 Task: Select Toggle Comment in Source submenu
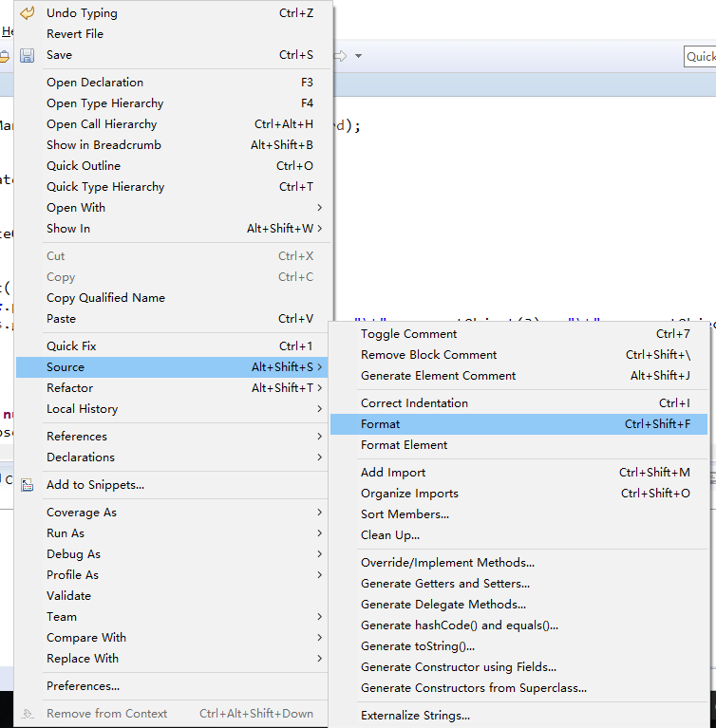coord(519,334)
